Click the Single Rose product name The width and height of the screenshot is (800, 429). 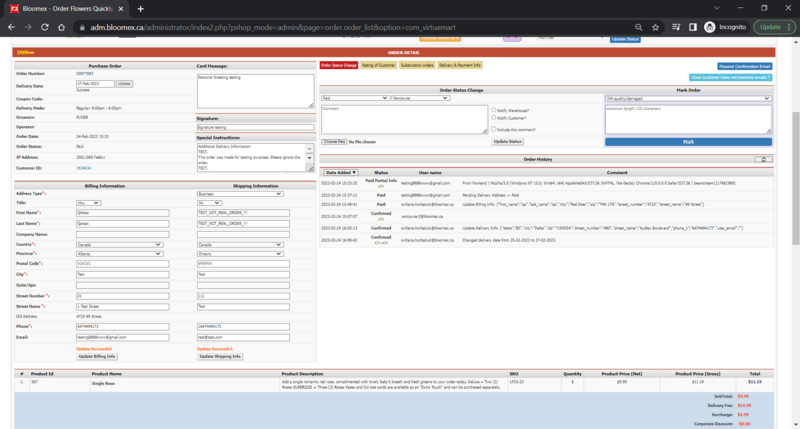pyautogui.click(x=103, y=384)
